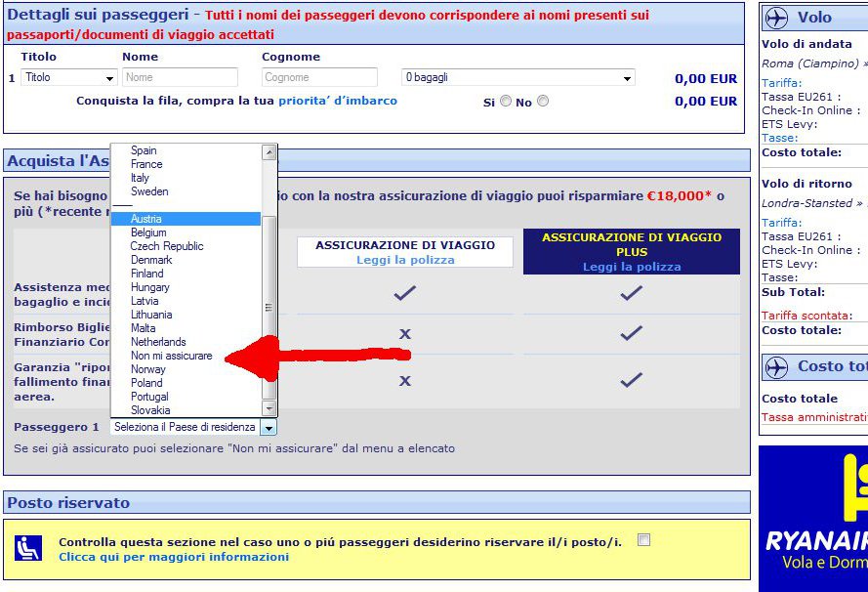Tick the reserved seat checkbox
868x592 pixels.
(643, 540)
